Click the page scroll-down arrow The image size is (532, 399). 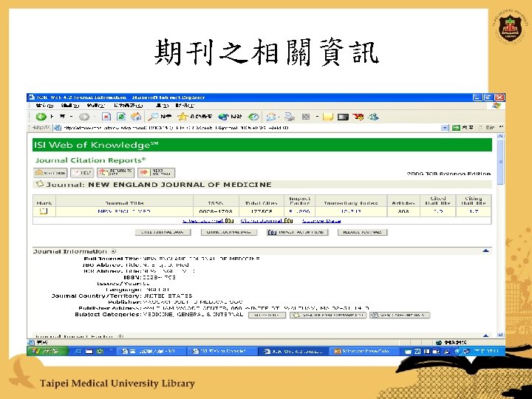[500, 335]
